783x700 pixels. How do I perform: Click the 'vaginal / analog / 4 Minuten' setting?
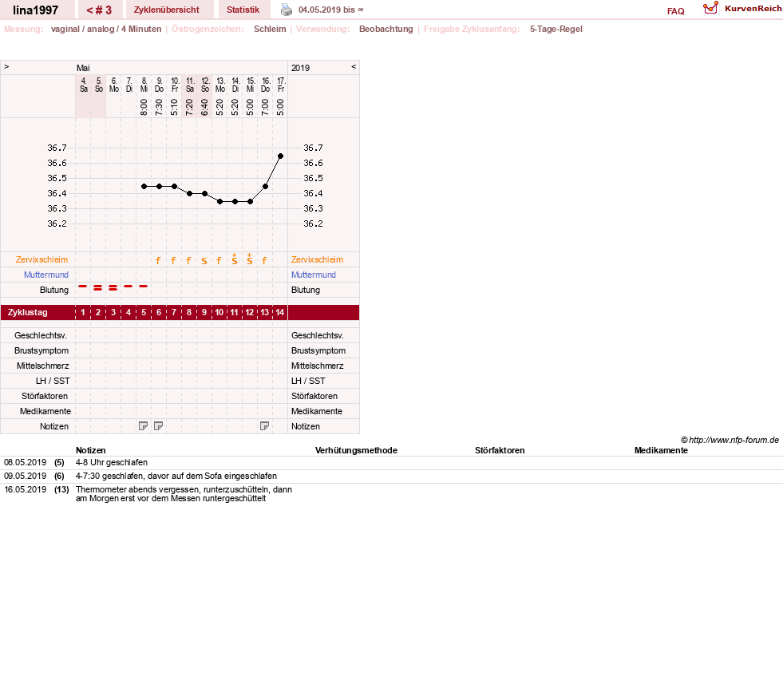tap(106, 29)
